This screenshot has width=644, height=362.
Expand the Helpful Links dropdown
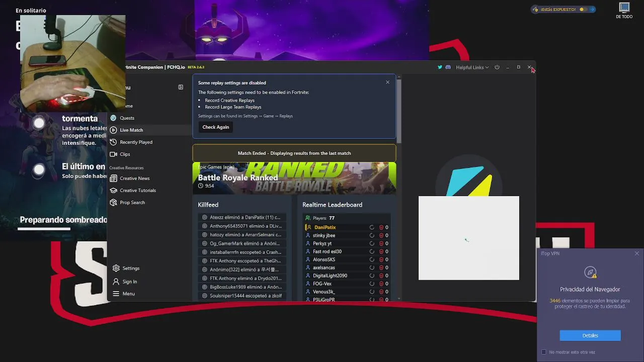(x=472, y=67)
